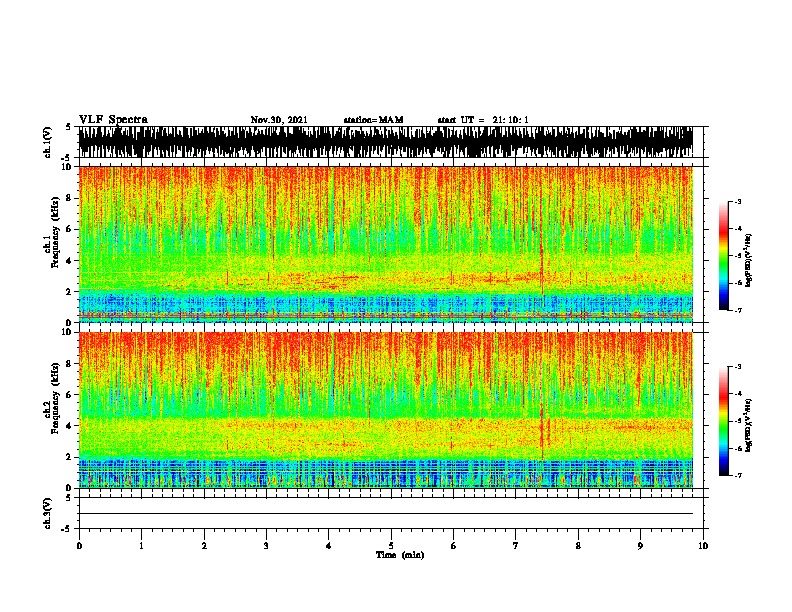The height and width of the screenshot is (612, 792).
Task: Click the "4" kHz tick of ch.2 spectrogram
Action: pos(71,426)
